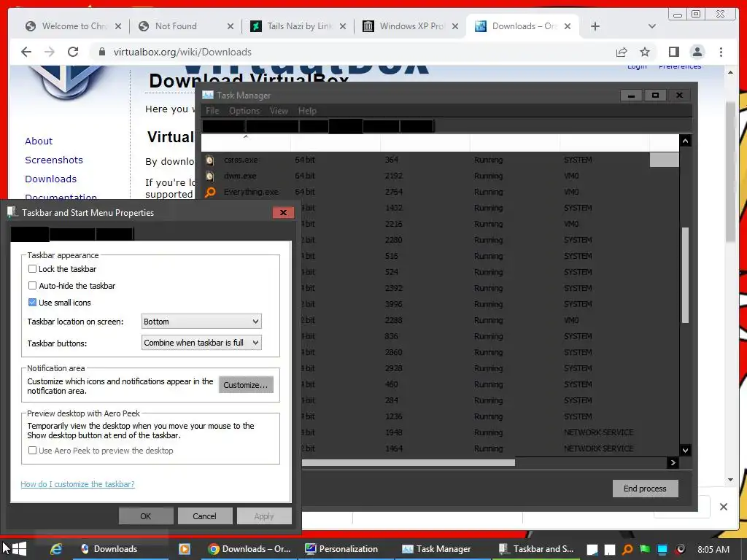
Task: Switch to Downloads window in taskbar
Action: point(120,549)
